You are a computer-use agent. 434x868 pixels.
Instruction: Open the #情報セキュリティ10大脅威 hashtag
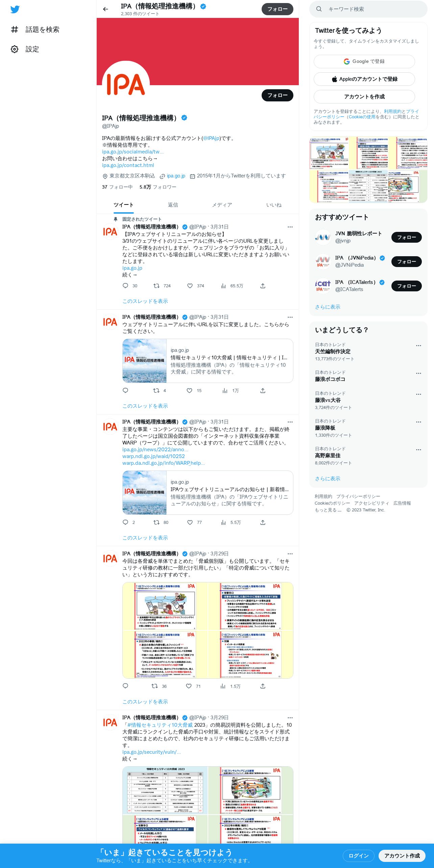[160, 725]
